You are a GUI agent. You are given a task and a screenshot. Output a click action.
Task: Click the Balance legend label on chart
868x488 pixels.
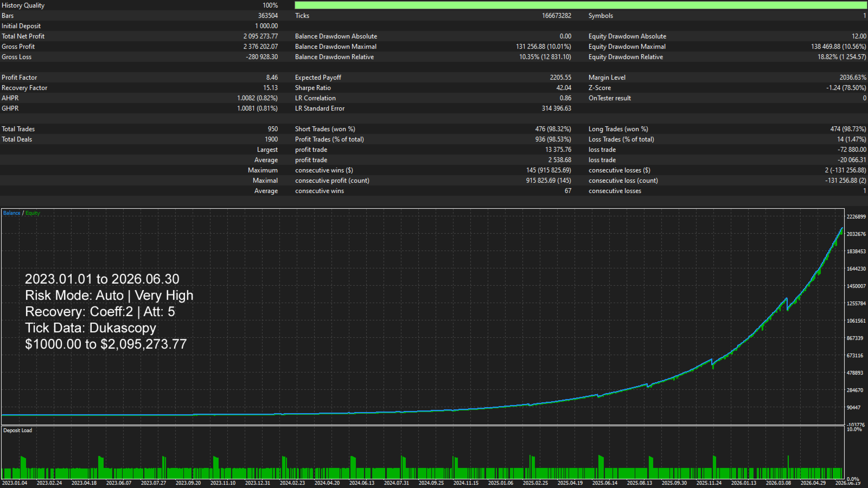tap(11, 213)
